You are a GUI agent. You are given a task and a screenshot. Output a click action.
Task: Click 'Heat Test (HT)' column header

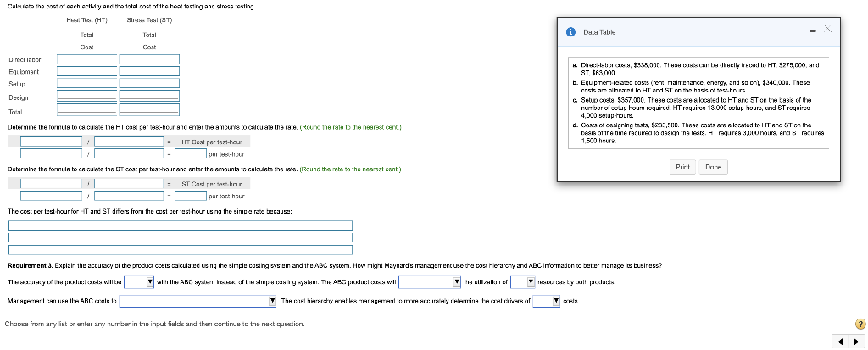tap(87, 20)
